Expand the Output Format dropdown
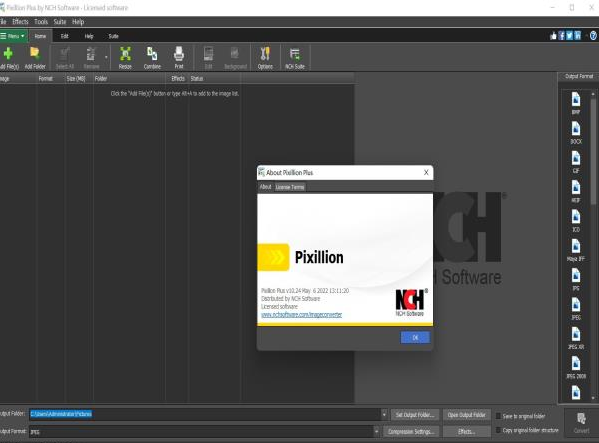 click(x=377, y=432)
